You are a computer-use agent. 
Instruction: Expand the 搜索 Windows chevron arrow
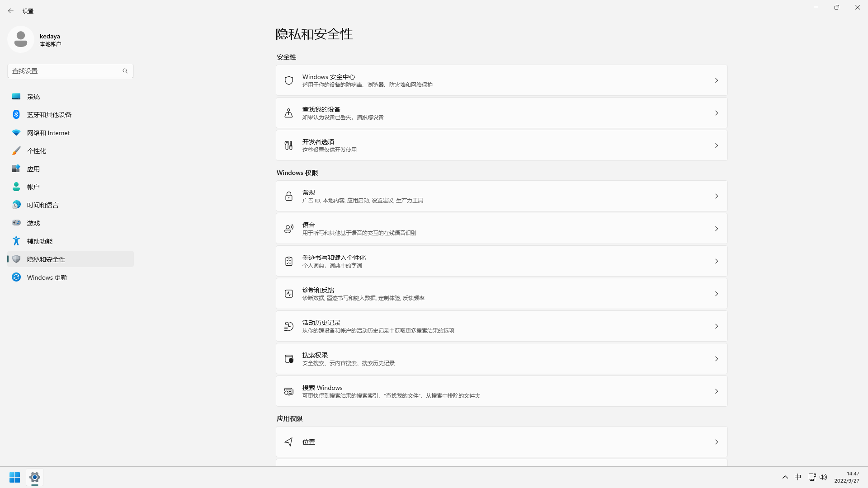[x=717, y=391]
